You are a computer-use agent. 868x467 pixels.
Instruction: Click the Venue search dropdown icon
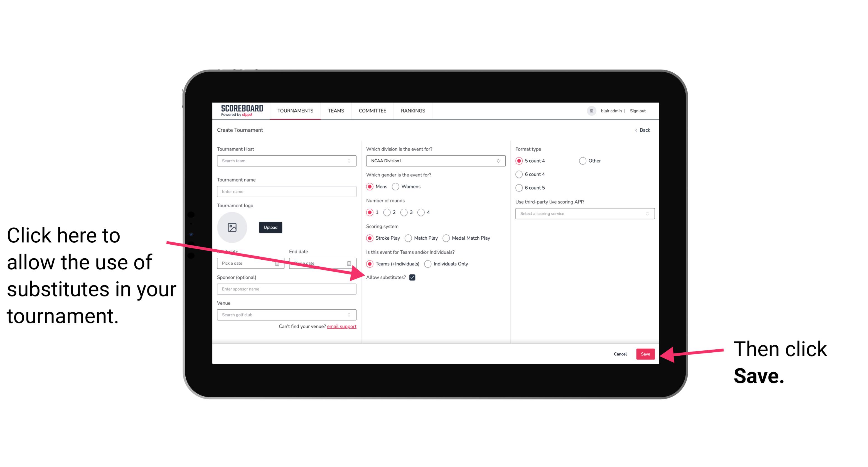click(x=351, y=315)
